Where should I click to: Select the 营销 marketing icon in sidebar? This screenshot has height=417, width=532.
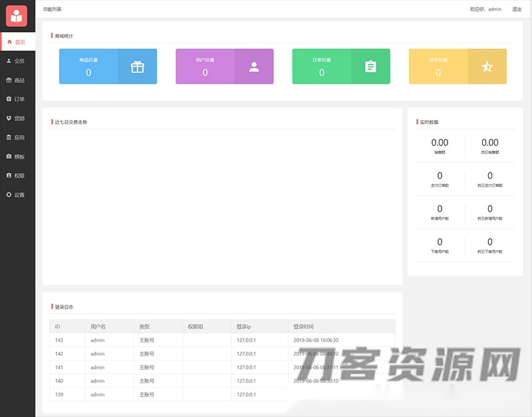[9, 118]
